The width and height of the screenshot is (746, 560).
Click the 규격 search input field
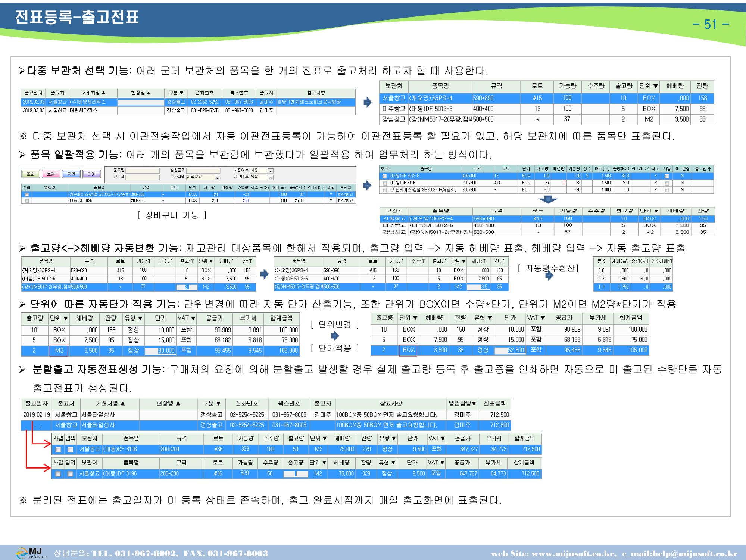click(x=143, y=177)
